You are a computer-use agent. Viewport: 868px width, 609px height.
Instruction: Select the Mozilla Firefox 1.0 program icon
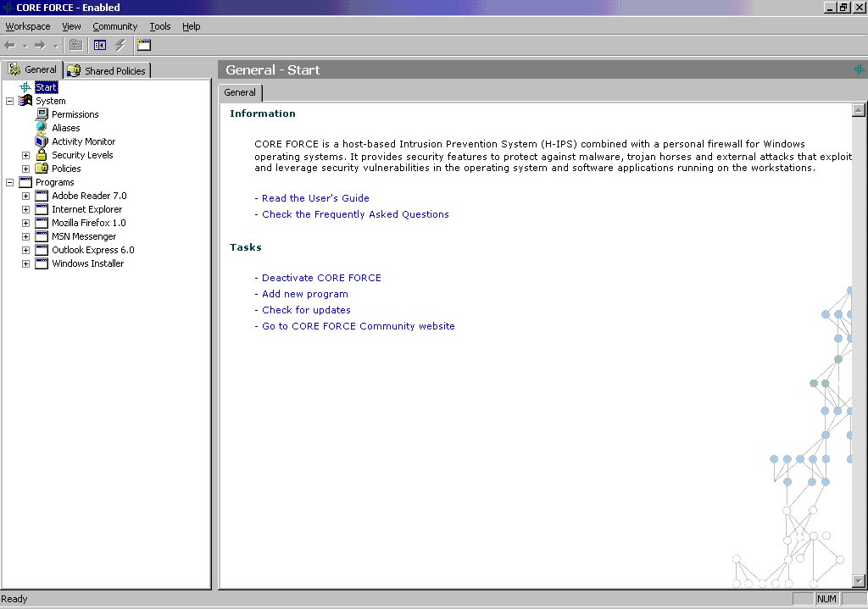(42, 223)
